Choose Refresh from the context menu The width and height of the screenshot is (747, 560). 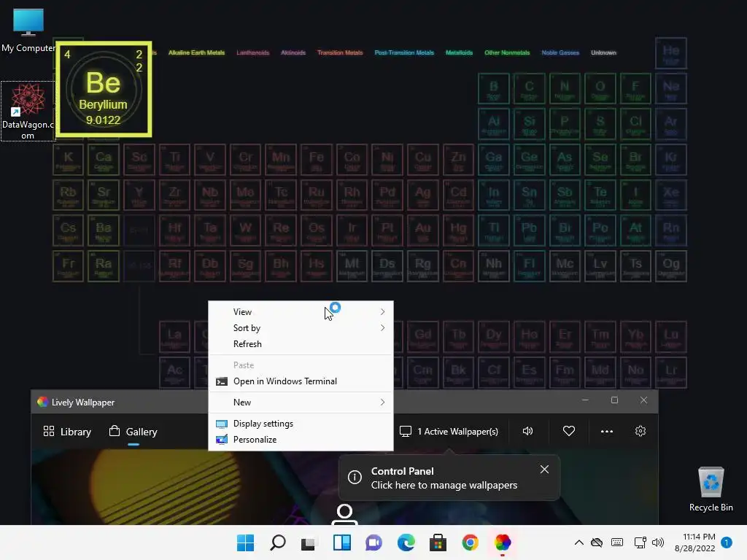click(301, 344)
